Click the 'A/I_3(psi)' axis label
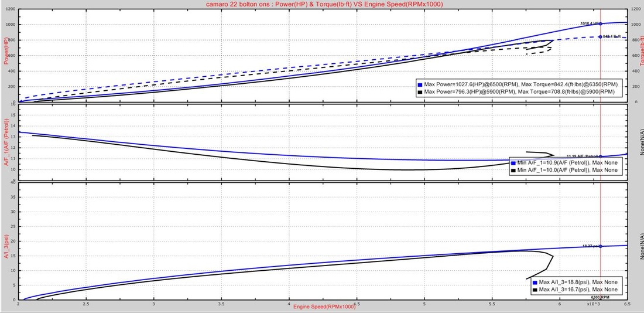 pos(6,246)
